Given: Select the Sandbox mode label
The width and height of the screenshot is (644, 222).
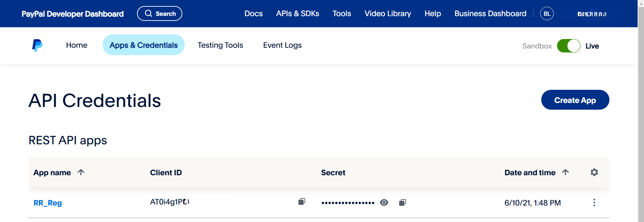Looking at the screenshot, I should point(537,46).
